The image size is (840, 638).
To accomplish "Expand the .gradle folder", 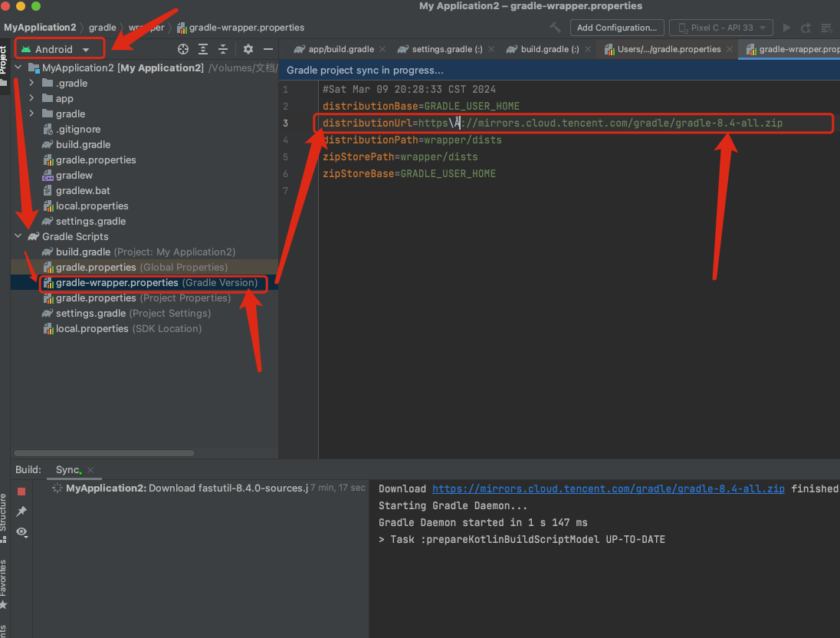I will click(31, 83).
